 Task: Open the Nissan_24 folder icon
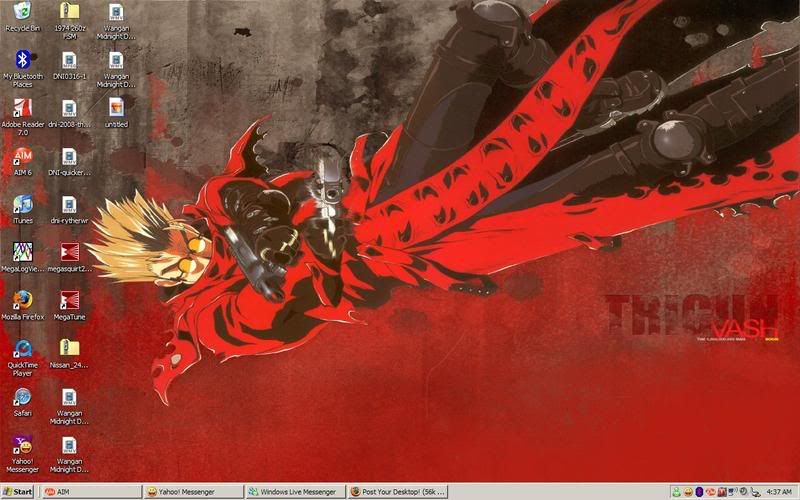coord(69,349)
